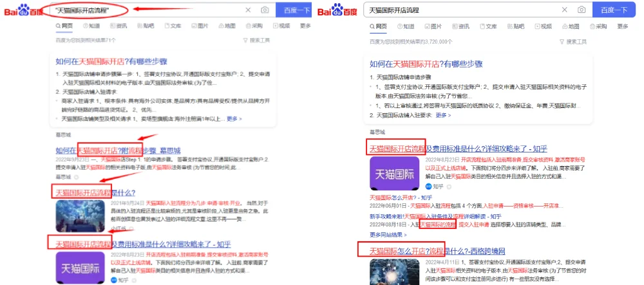
Task: Switch to the 采购 tab on the left page
Action: 254,26
